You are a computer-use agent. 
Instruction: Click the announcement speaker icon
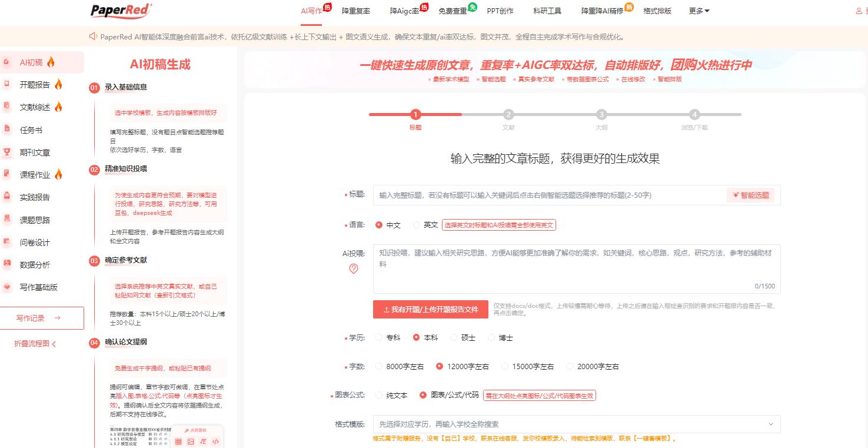(x=93, y=36)
